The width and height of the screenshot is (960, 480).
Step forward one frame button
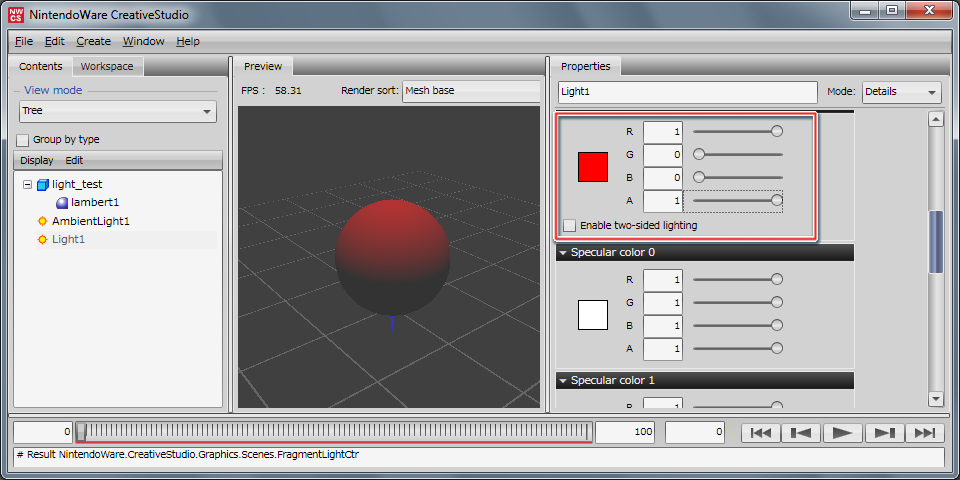[x=884, y=432]
